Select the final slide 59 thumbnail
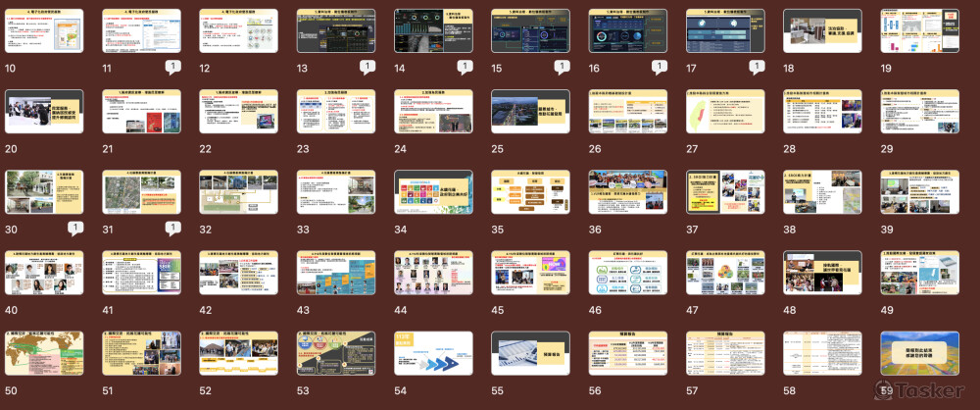Image resolution: width=980 pixels, height=410 pixels. point(919,353)
